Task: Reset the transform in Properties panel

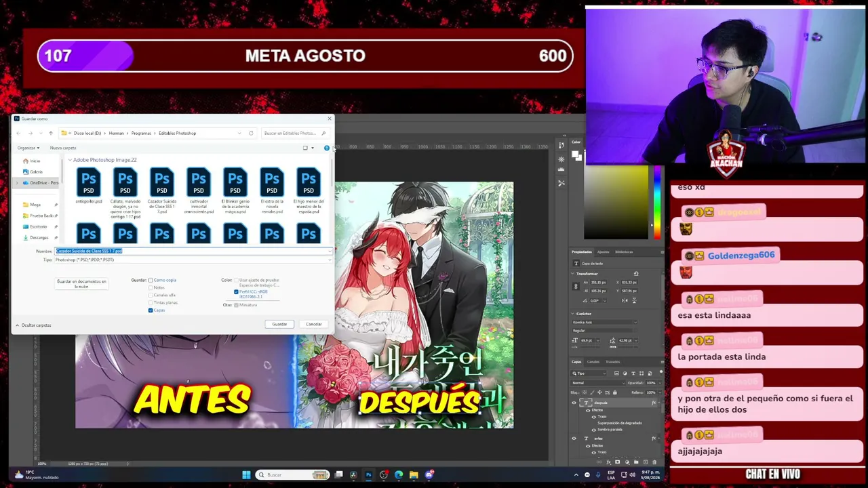Action: click(x=636, y=274)
